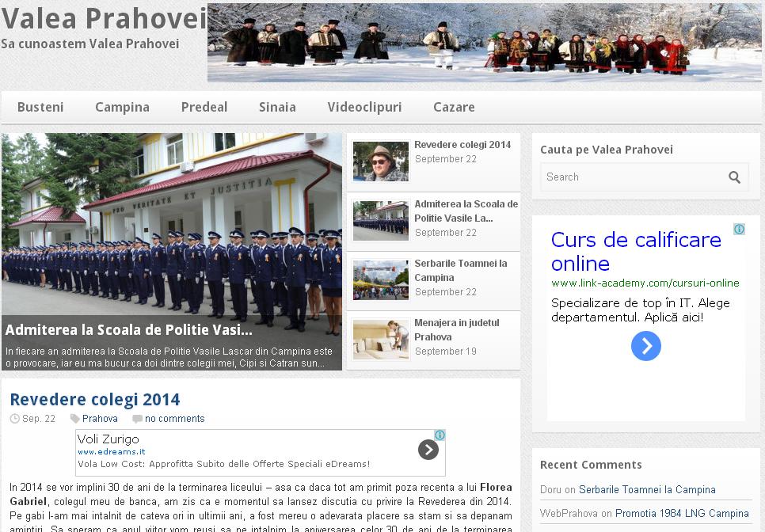Focus the Search input field

[x=632, y=177]
